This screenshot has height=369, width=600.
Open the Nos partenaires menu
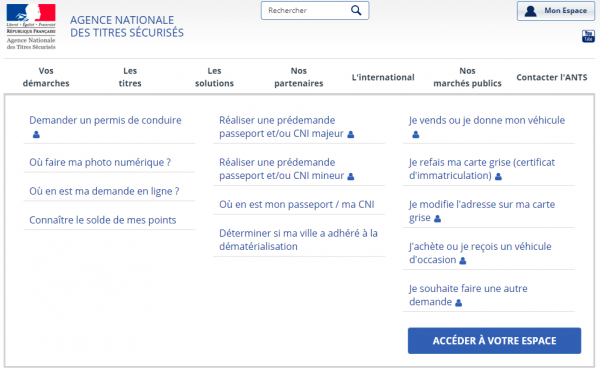[299, 77]
